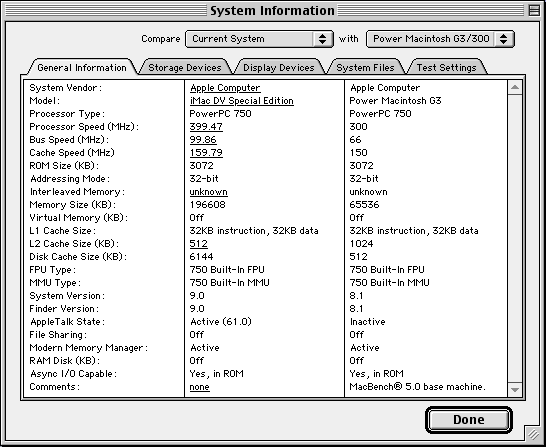
Task: Click the 399.47 processor speed value
Action: [x=206, y=127]
